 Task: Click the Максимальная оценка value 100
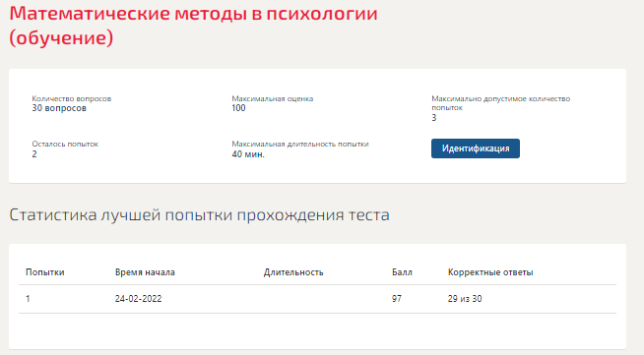(238, 108)
